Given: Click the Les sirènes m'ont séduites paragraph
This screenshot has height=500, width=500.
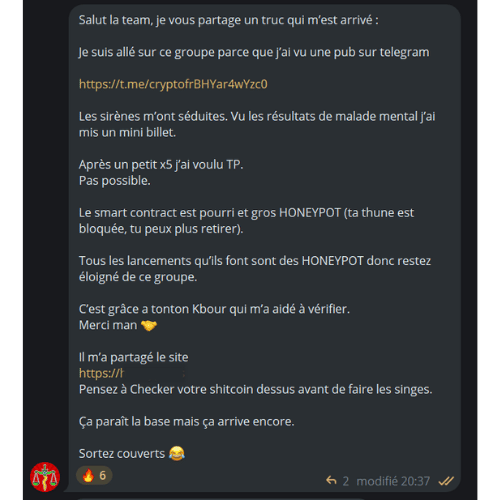Looking at the screenshot, I should [257, 124].
